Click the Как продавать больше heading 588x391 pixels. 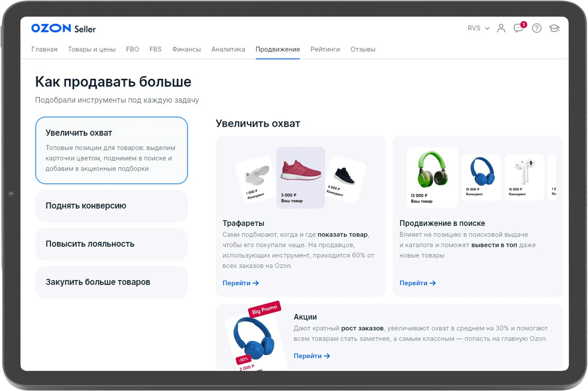(x=113, y=82)
